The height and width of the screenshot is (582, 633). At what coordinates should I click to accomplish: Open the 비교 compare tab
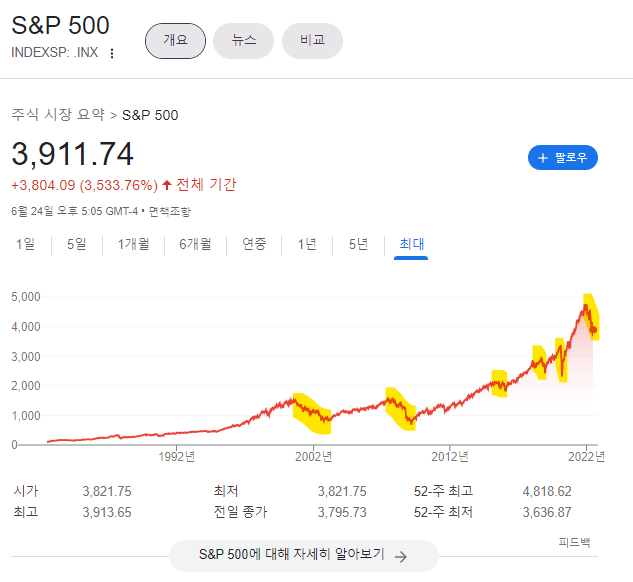[x=312, y=41]
